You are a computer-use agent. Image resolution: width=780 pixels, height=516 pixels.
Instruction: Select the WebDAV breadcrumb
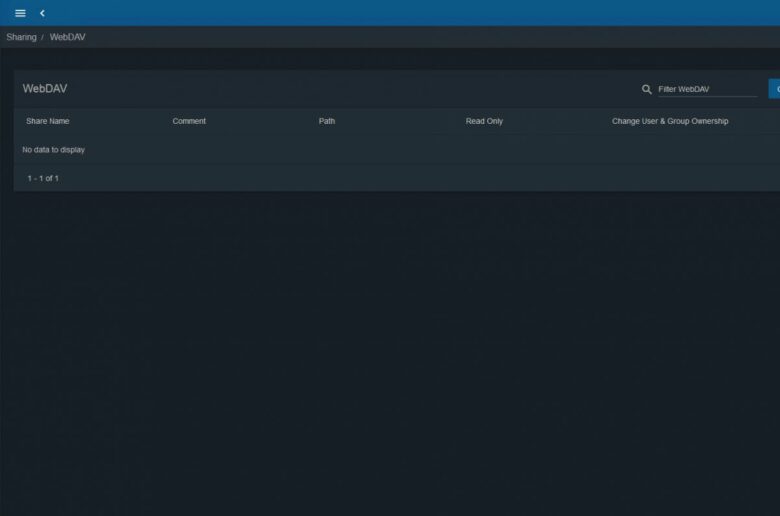coord(68,37)
